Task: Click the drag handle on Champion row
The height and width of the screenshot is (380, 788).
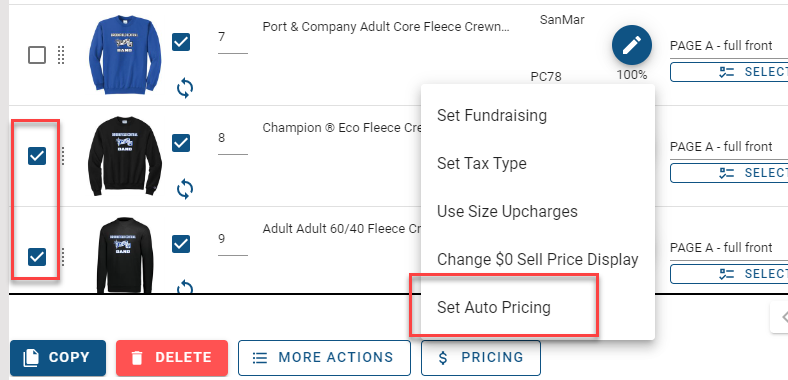Action: click(x=63, y=156)
